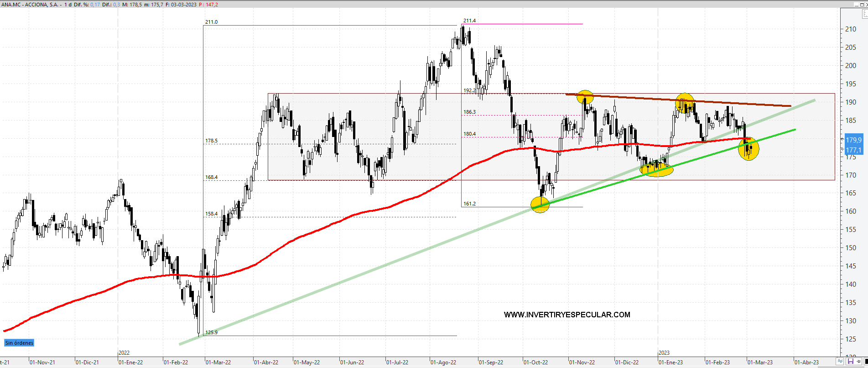Click the WWW.INVERTIRYESPECULAR.COM watermark text
868x368 pixels.
tap(567, 315)
